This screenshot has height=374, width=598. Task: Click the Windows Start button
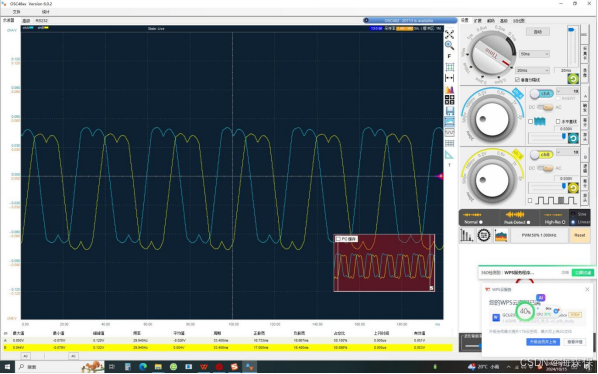tap(7, 367)
